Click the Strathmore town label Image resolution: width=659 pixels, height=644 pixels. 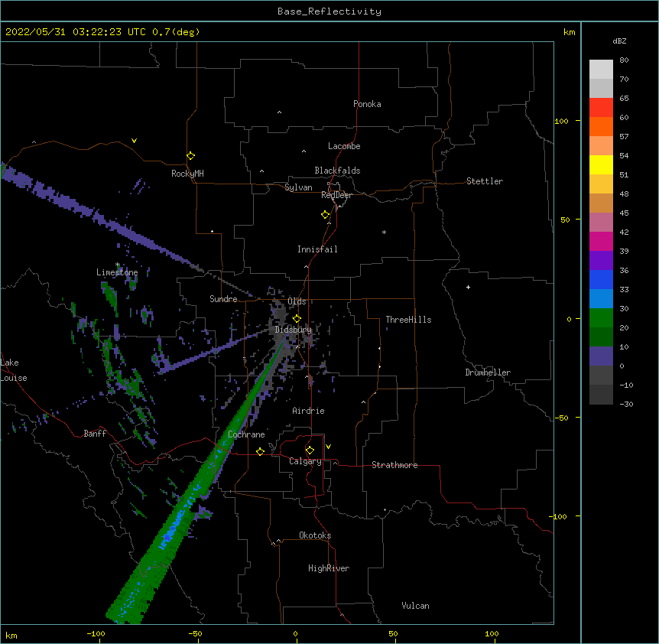click(394, 465)
